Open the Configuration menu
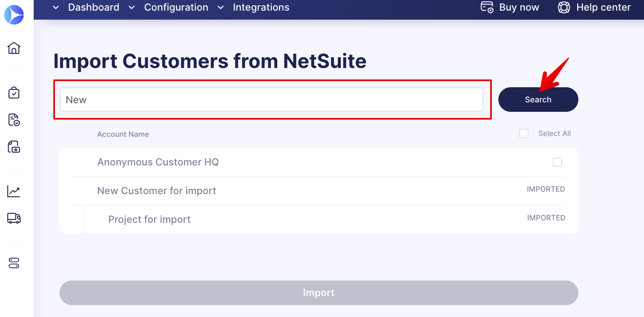Viewport: 644px width, 317px height. (176, 7)
